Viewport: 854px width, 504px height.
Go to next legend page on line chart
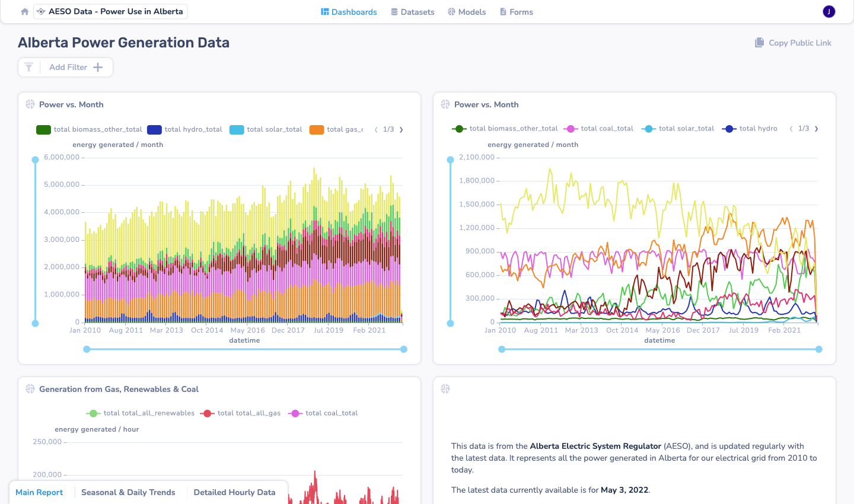pyautogui.click(x=817, y=129)
